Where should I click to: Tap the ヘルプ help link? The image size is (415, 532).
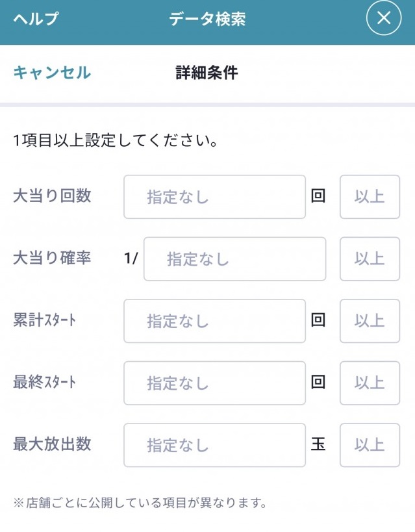click(36, 19)
